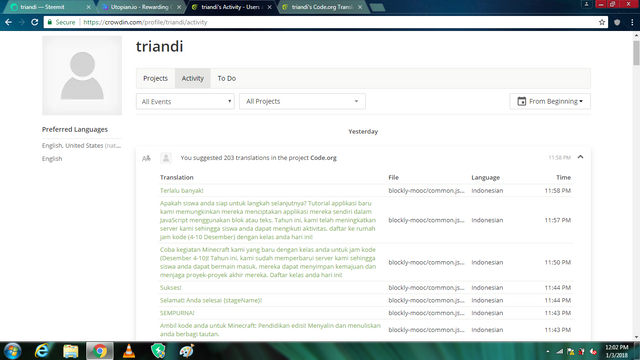Open the From Beginning date range dropdown
The height and width of the screenshot is (360, 640).
point(550,101)
